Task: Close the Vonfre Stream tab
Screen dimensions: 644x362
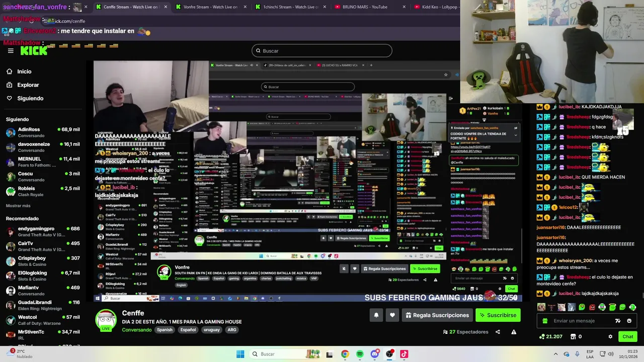Action: 245,7
